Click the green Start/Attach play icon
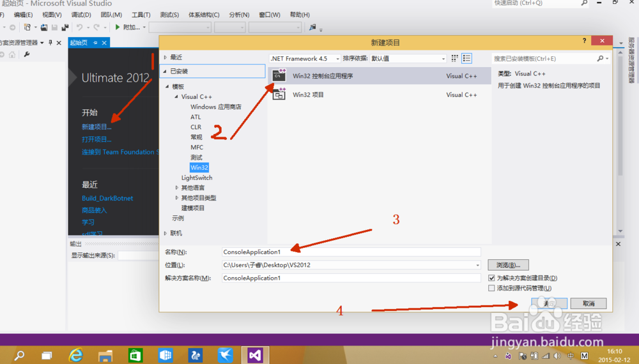This screenshot has height=364, width=639. [x=118, y=27]
